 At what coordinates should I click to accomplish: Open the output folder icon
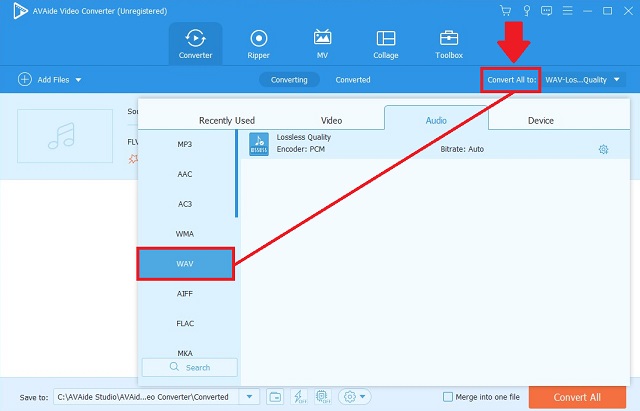(x=276, y=397)
